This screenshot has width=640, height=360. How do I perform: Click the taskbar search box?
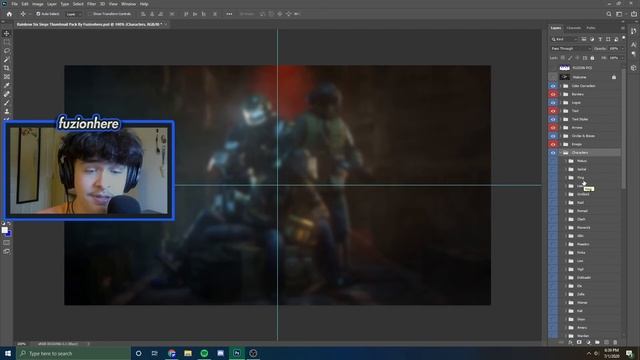coord(73,353)
